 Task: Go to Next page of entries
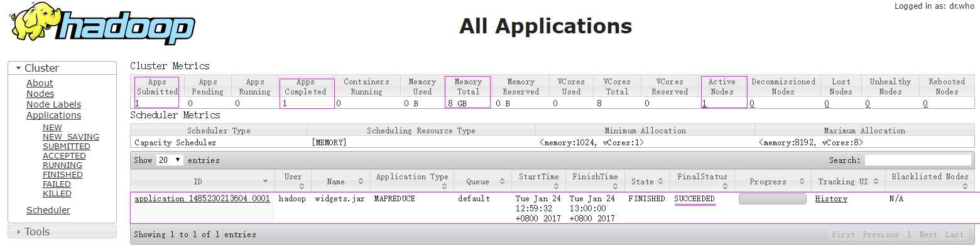(928, 235)
